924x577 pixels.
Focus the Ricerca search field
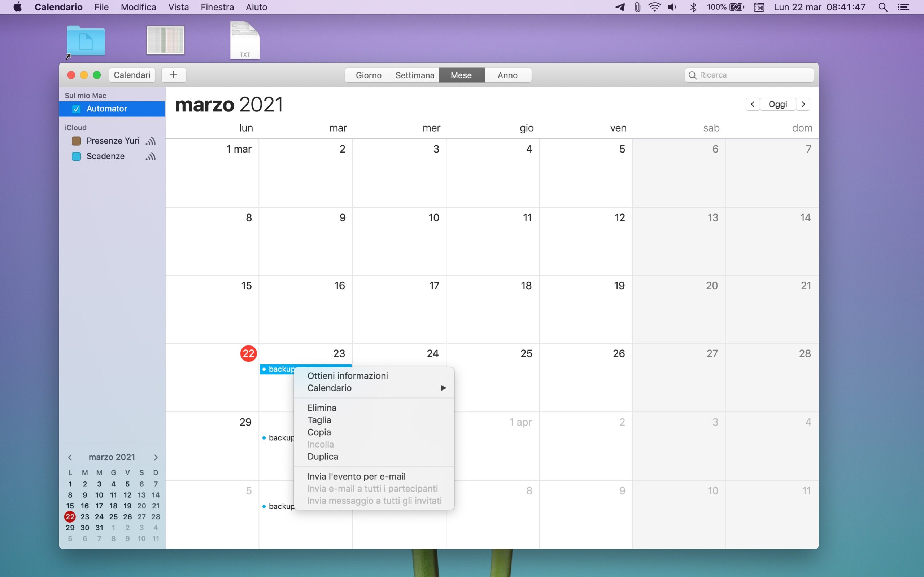[754, 75]
